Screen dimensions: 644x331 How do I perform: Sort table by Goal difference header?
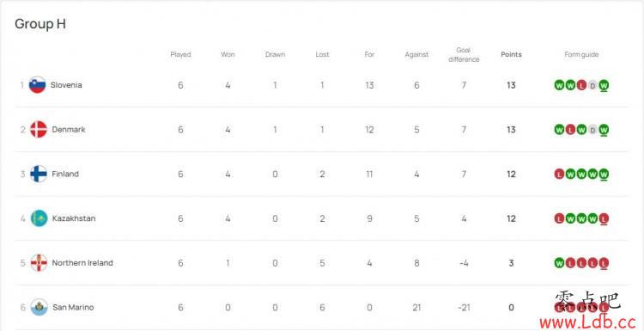[x=464, y=55]
